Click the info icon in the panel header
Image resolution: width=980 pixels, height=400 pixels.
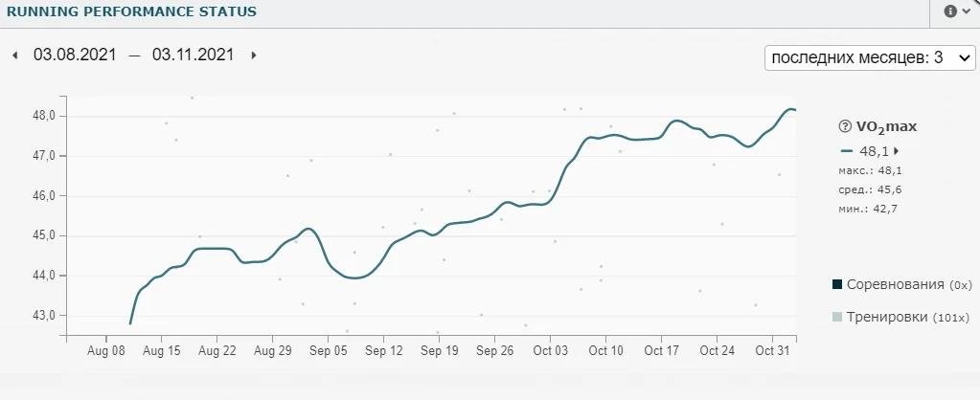click(950, 11)
